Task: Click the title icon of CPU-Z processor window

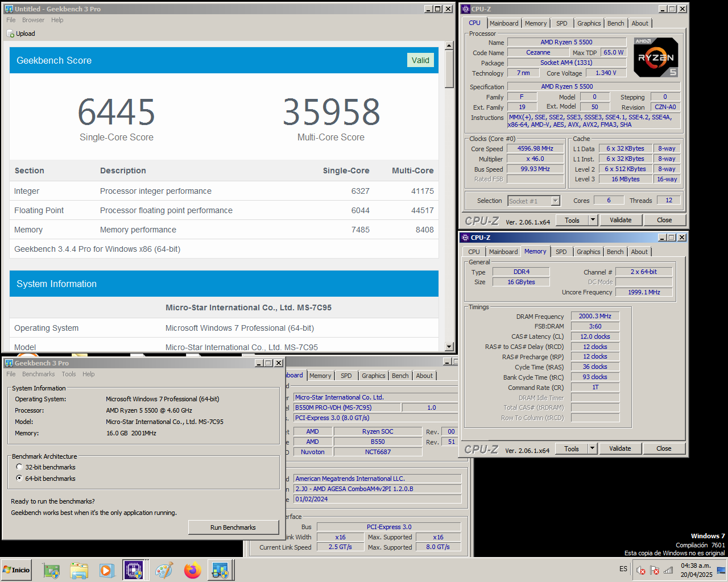Action: click(x=465, y=9)
